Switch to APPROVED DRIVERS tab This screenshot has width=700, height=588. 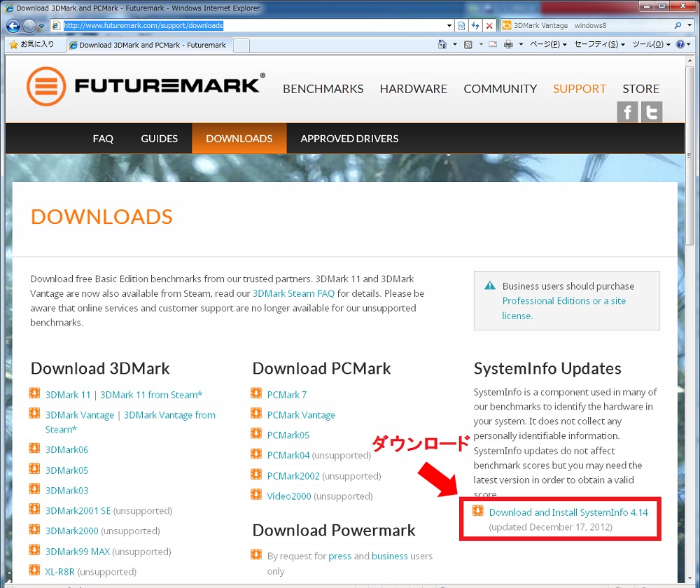pos(349,139)
